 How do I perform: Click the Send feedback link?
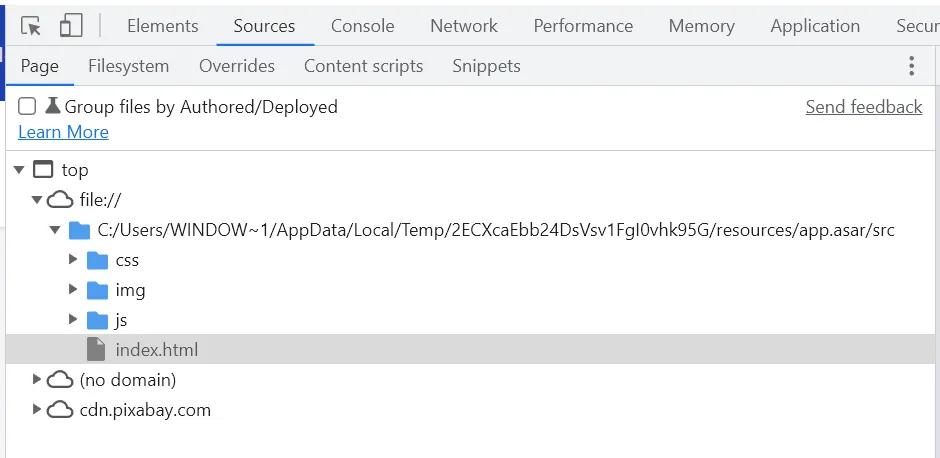point(863,107)
